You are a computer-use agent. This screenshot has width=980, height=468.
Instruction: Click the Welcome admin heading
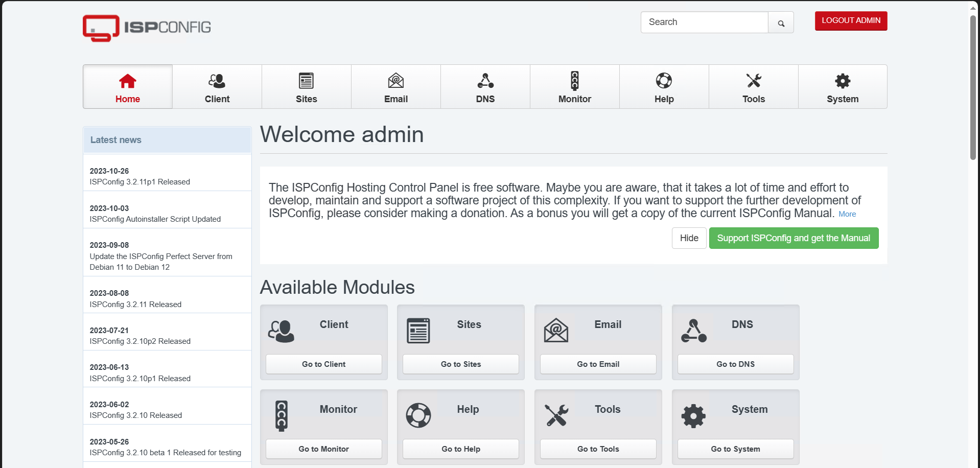pyautogui.click(x=342, y=134)
